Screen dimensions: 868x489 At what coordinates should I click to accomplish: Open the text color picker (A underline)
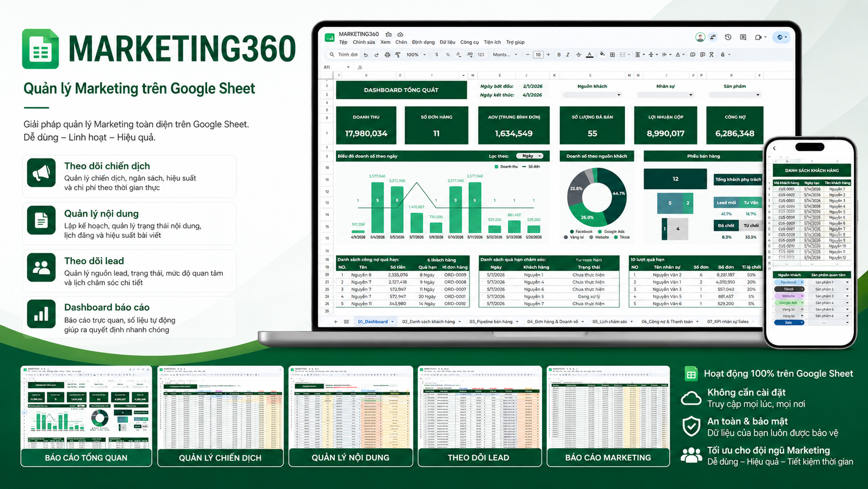[x=590, y=55]
